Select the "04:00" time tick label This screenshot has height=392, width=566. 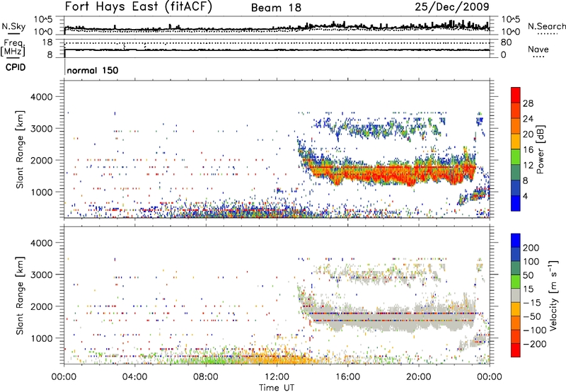pos(134,377)
